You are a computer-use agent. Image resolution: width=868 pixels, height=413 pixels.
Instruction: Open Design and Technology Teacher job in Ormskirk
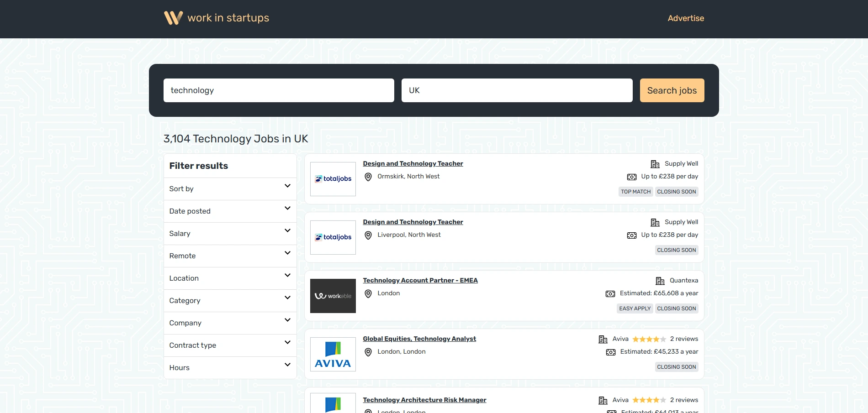tap(413, 163)
